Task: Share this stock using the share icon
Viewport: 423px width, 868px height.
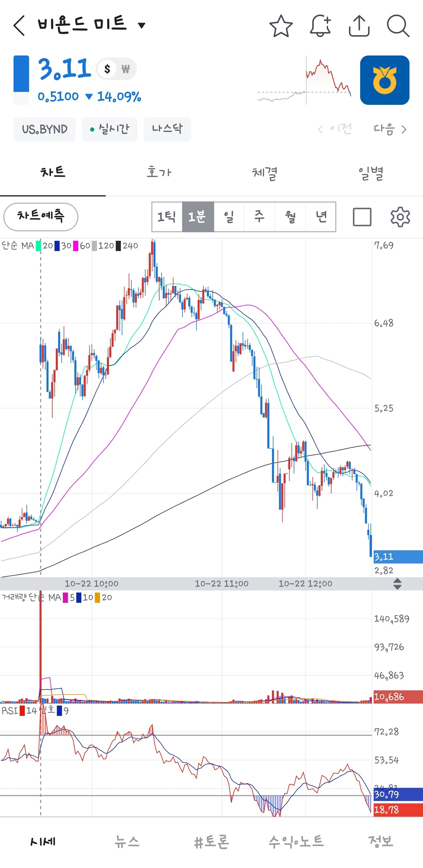Action: 359,26
